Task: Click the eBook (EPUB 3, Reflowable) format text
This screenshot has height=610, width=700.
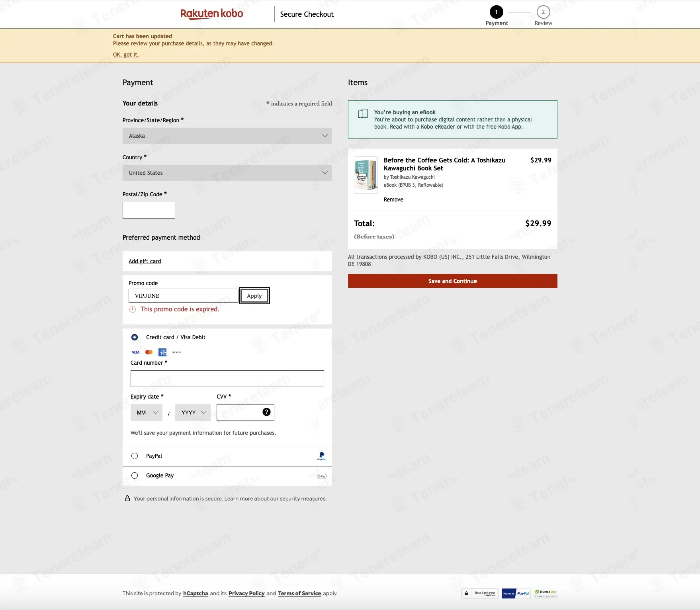Action: point(413,185)
